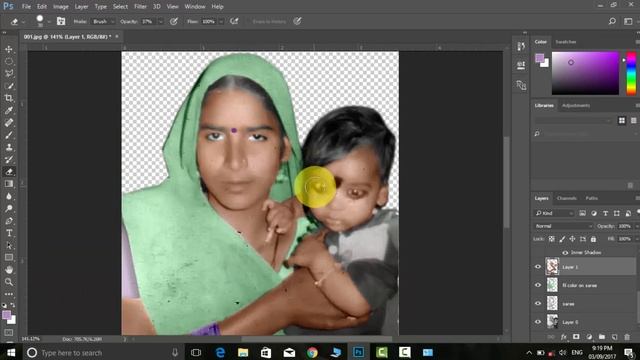This screenshot has width=640, height=360.
Task: Create a new layer group folder
Action: click(602, 337)
